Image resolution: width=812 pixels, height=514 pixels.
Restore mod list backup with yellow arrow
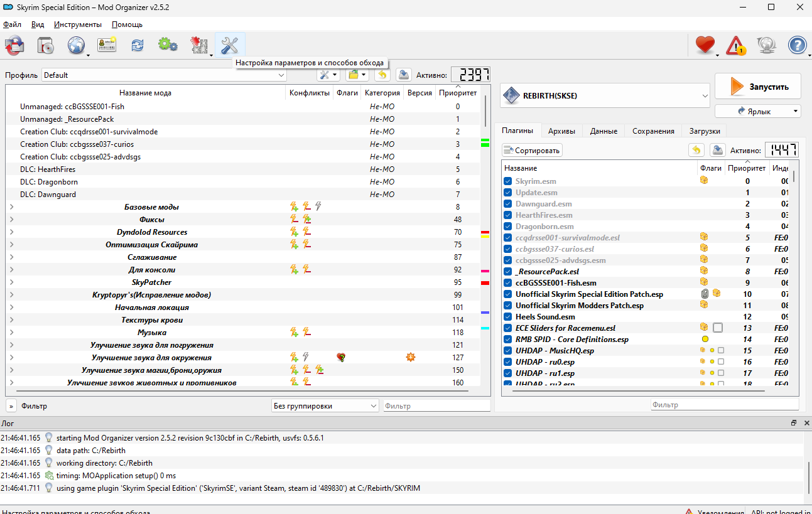click(382, 75)
